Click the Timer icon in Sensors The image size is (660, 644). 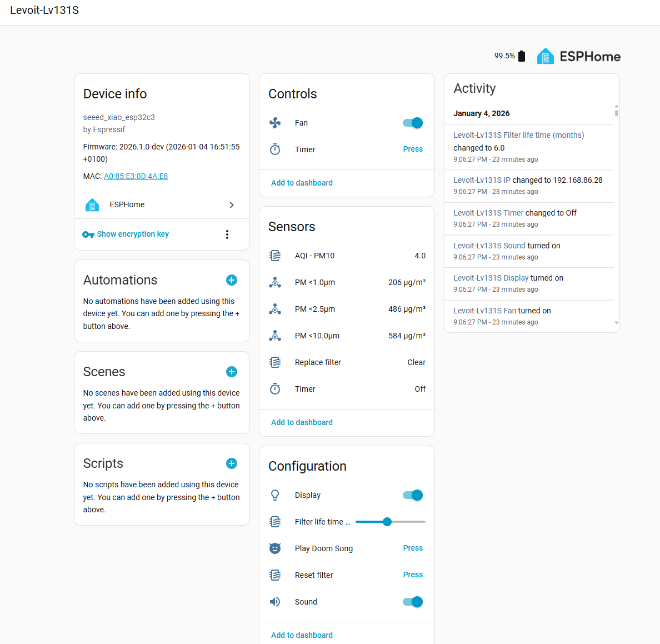(x=275, y=389)
